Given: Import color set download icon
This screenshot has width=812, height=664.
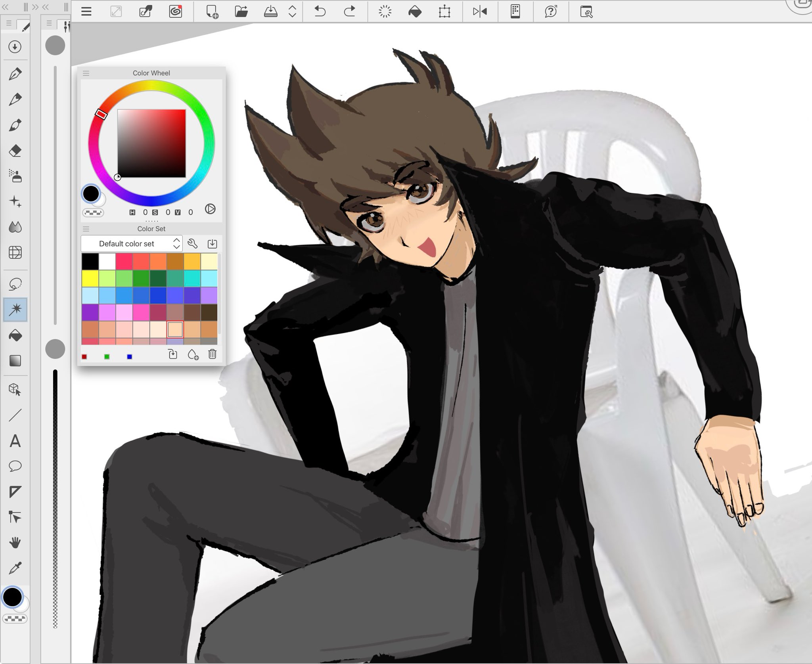Looking at the screenshot, I should (x=212, y=243).
